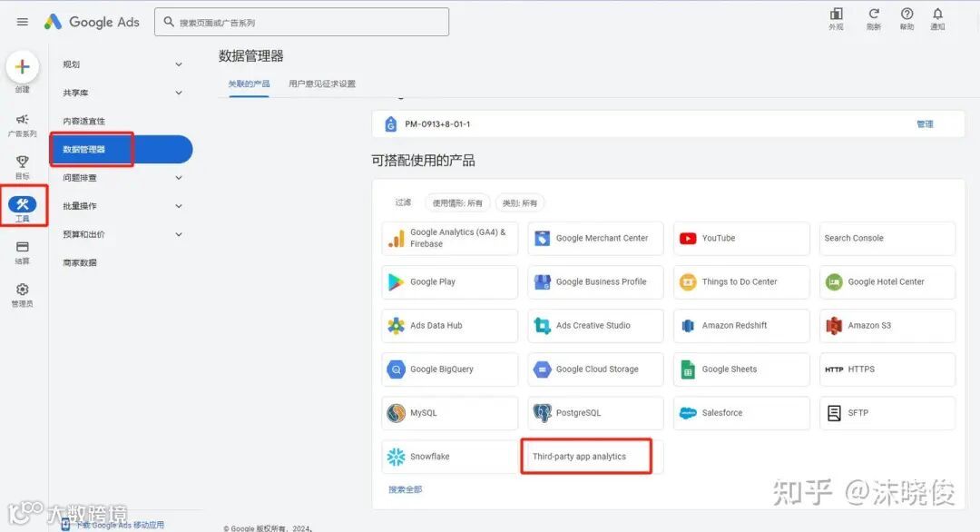Select the Google Merchant Center card

[595, 238]
